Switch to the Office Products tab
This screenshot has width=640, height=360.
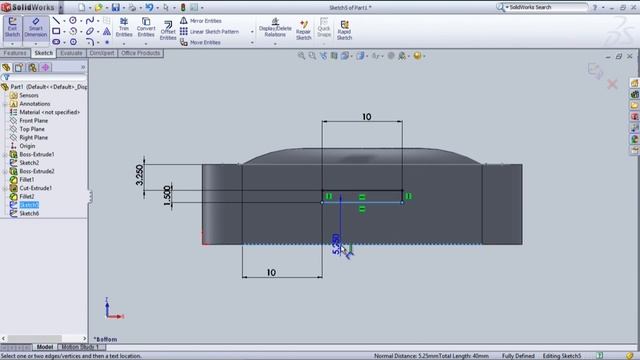[x=140, y=53]
